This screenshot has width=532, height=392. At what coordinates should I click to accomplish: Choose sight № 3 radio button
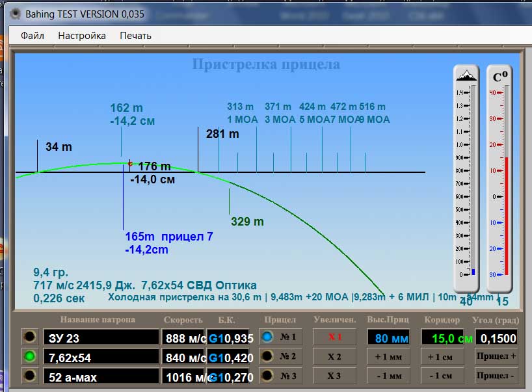click(267, 376)
